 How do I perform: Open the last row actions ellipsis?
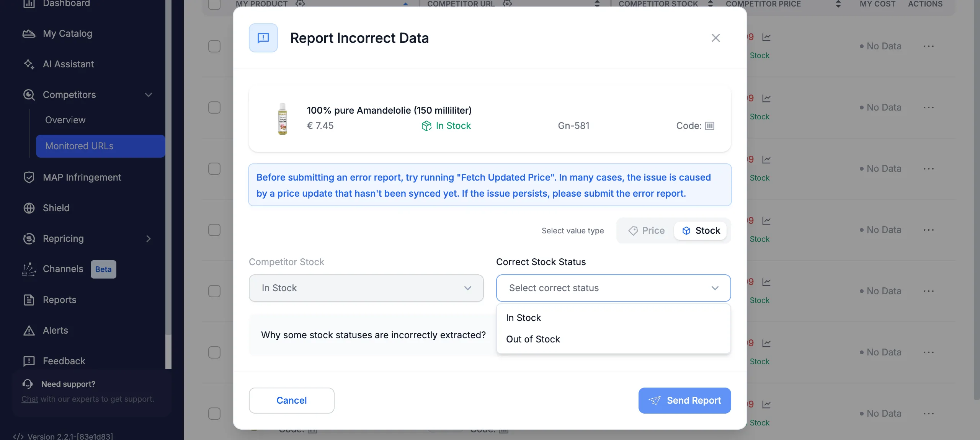(929, 414)
